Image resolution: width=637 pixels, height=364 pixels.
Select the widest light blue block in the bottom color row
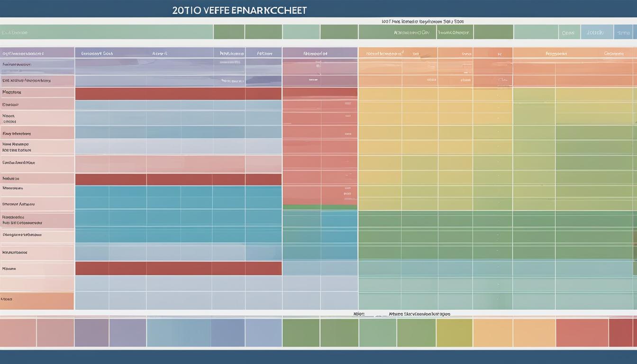[x=179, y=333]
